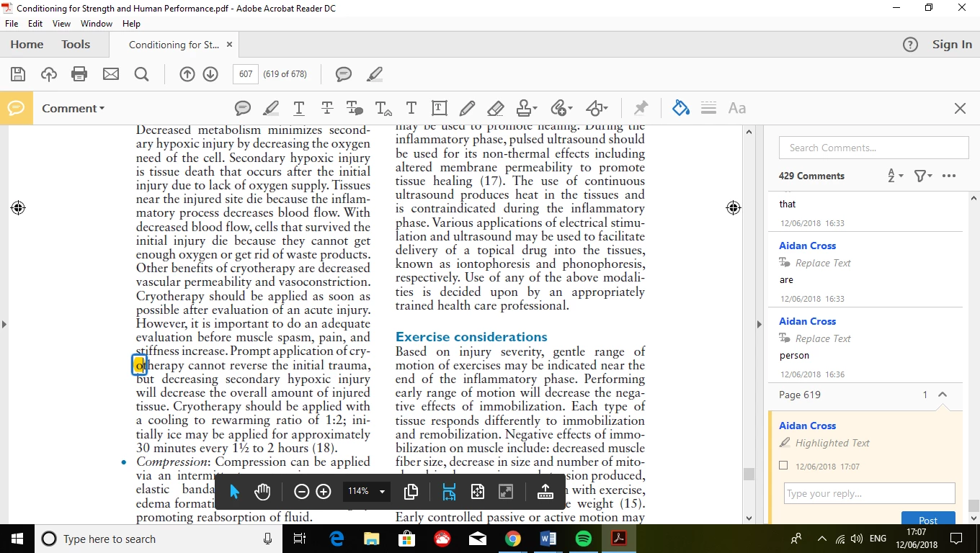The image size is (980, 553).
Task: Select the highlighted annotation on the page
Action: 140,365
